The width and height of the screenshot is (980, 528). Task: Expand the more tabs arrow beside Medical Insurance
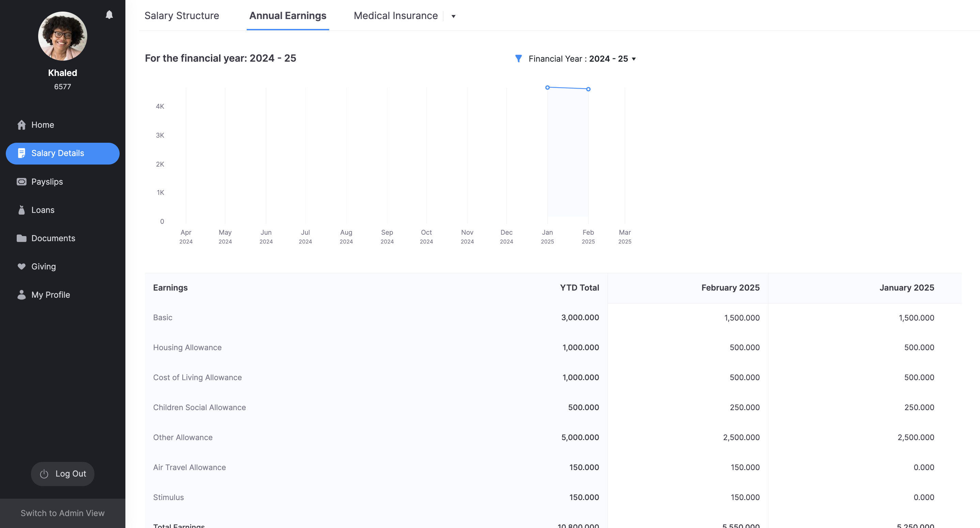(x=453, y=16)
